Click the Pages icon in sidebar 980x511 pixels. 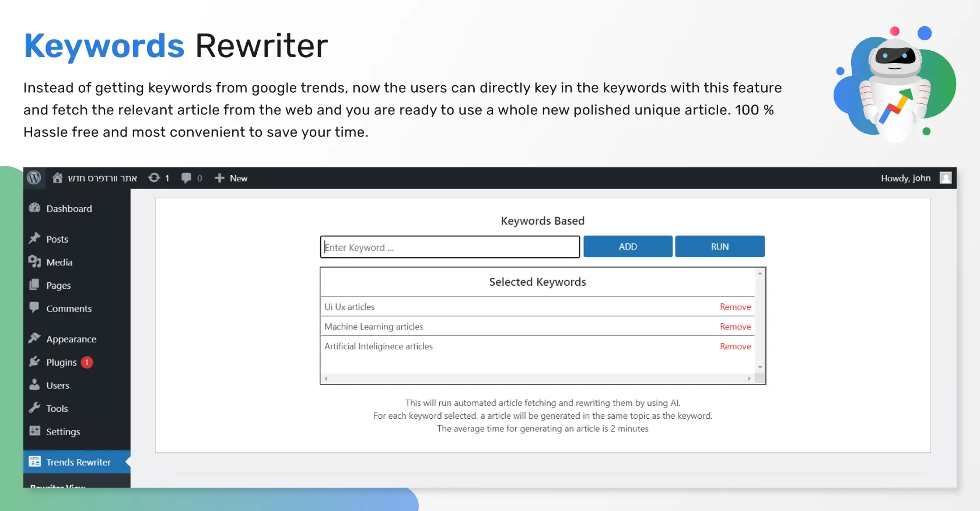[x=34, y=285]
